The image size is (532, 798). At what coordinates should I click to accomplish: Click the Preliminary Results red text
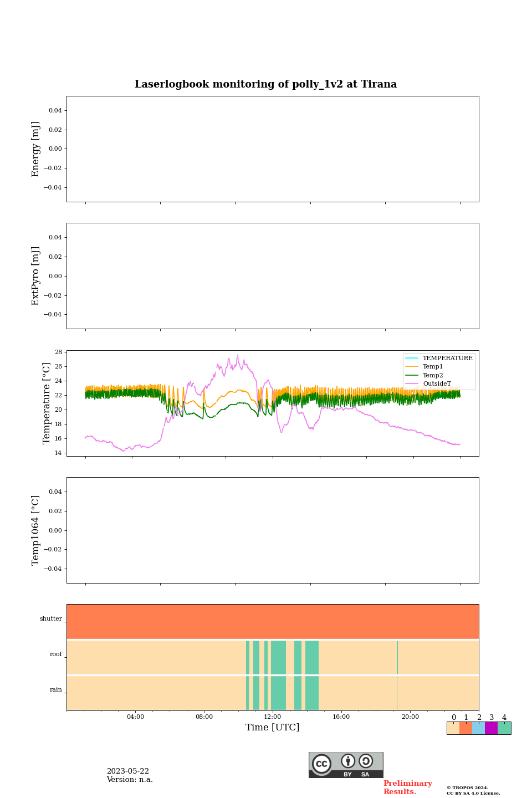pyautogui.click(x=407, y=787)
